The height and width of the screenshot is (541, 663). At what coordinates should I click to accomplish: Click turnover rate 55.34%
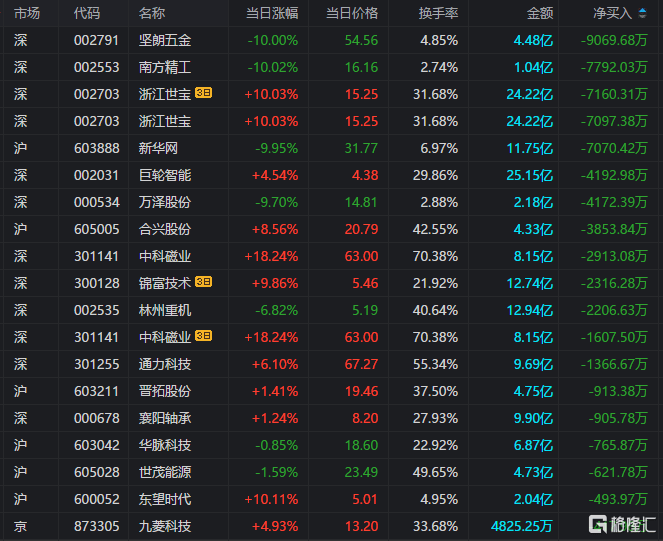coord(436,365)
